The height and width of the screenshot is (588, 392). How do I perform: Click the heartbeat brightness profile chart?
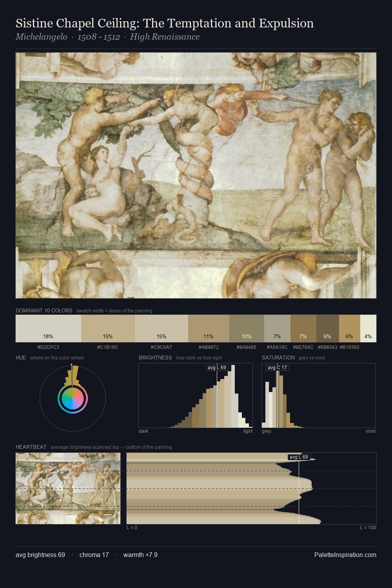(x=251, y=488)
